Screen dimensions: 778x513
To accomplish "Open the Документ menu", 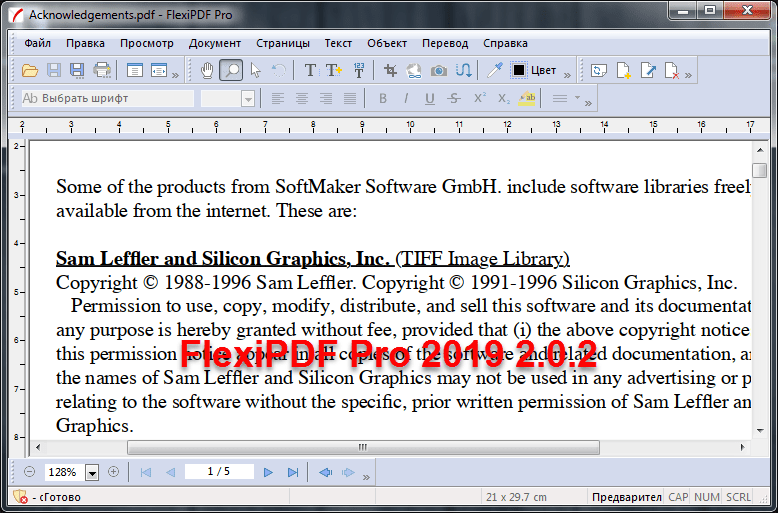I will [215, 44].
